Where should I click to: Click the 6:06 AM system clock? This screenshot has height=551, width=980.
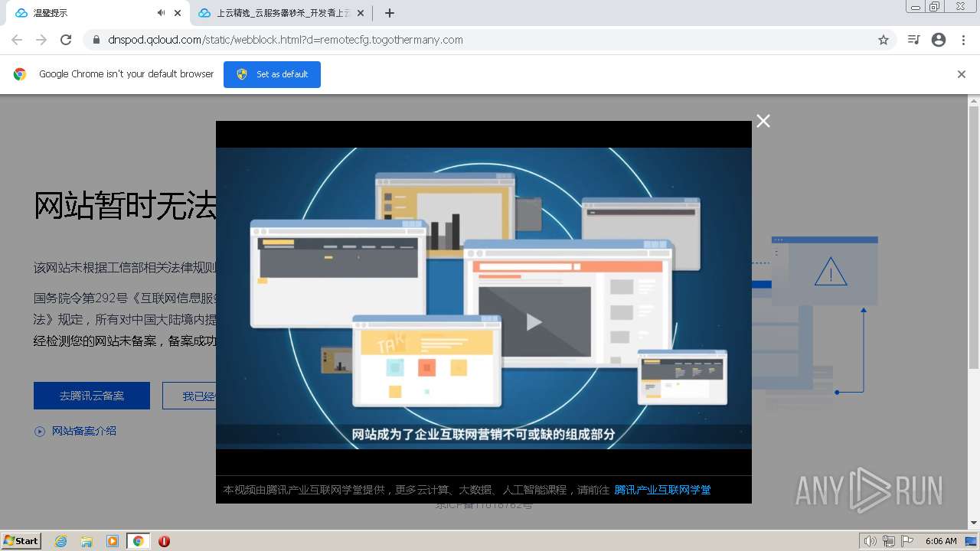click(x=941, y=541)
